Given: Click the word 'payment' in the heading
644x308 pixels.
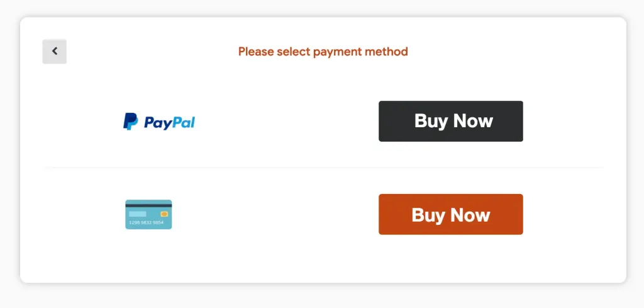Looking at the screenshot, I should tap(336, 52).
